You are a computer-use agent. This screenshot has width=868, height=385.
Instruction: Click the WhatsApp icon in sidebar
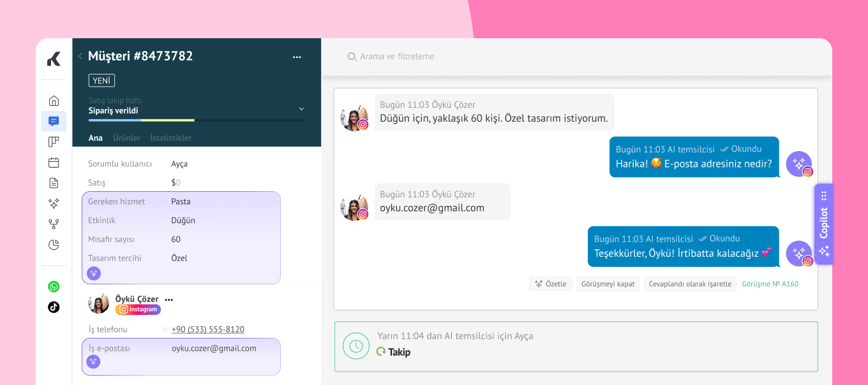(x=54, y=287)
